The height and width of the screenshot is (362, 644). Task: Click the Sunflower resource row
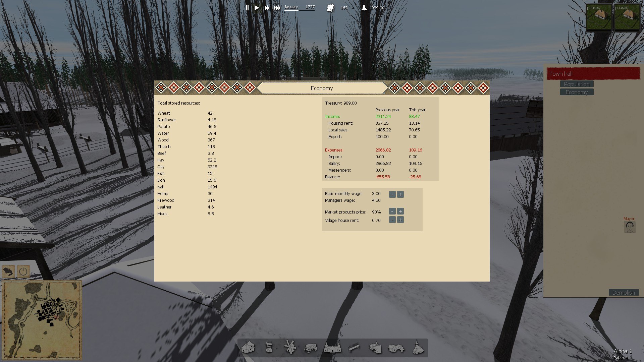187,120
